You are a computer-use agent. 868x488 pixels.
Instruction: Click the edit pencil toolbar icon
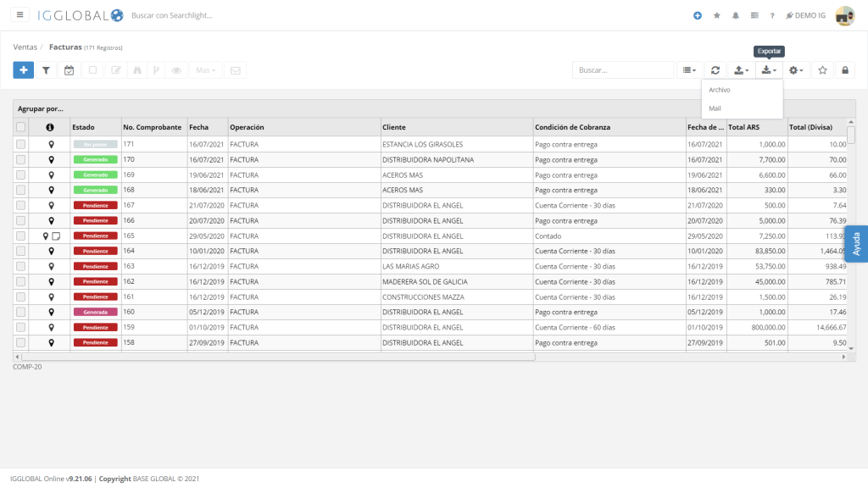point(115,70)
